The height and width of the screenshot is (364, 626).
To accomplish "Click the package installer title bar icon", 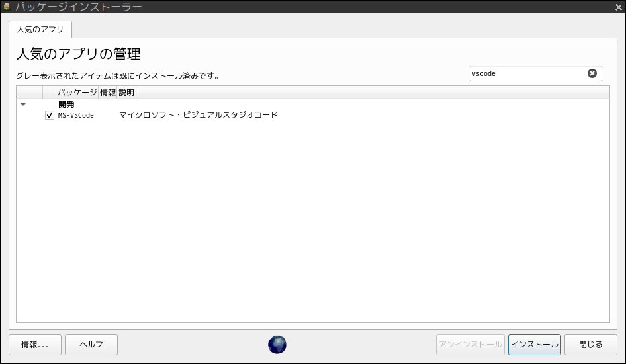I will [7, 7].
